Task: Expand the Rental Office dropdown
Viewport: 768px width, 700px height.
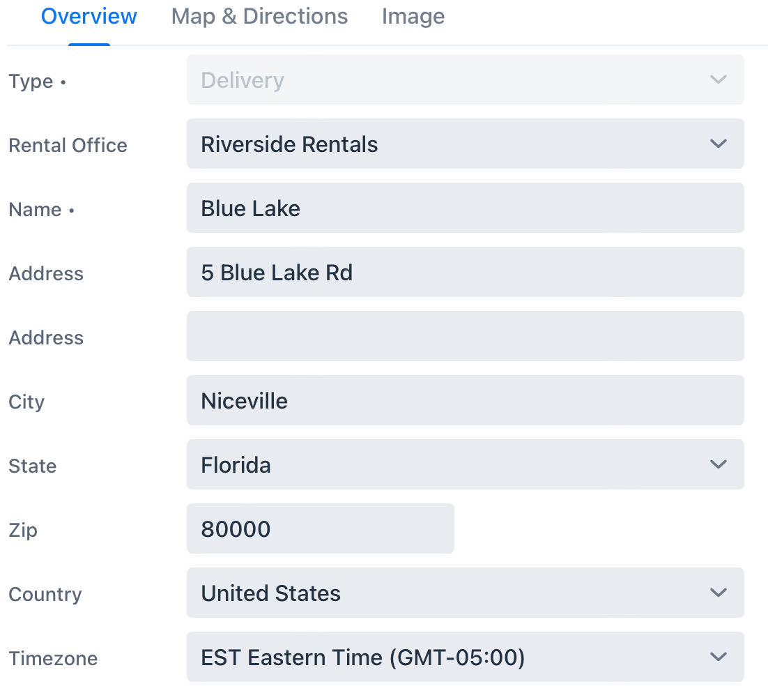Action: coord(466,144)
